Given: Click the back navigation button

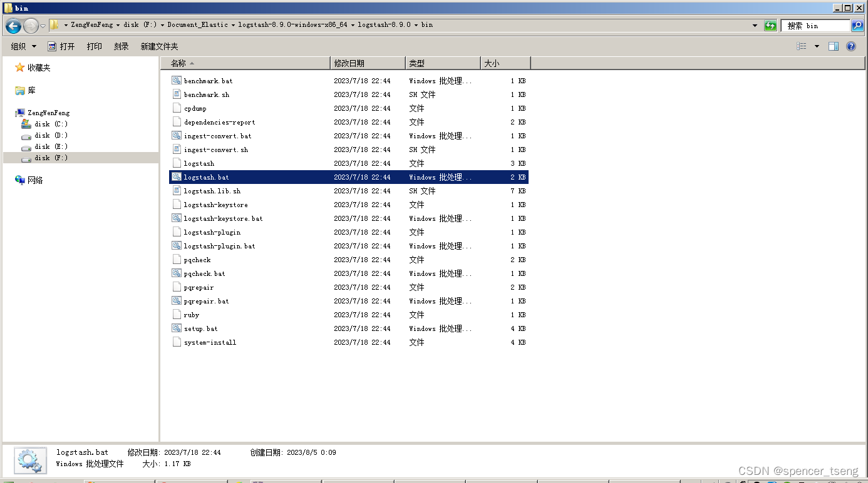Looking at the screenshot, I should (x=13, y=25).
